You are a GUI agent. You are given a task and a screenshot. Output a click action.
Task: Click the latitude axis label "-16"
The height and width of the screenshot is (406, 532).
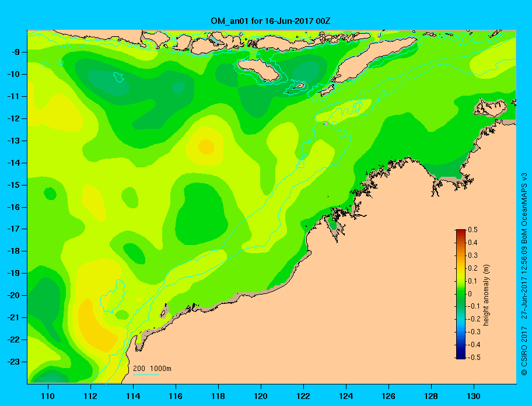click(x=13, y=207)
